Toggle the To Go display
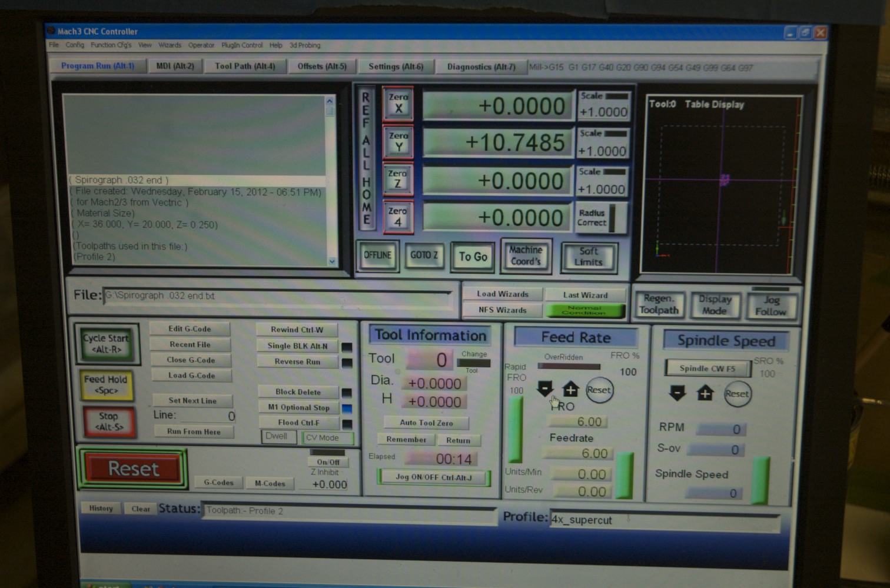 [473, 257]
